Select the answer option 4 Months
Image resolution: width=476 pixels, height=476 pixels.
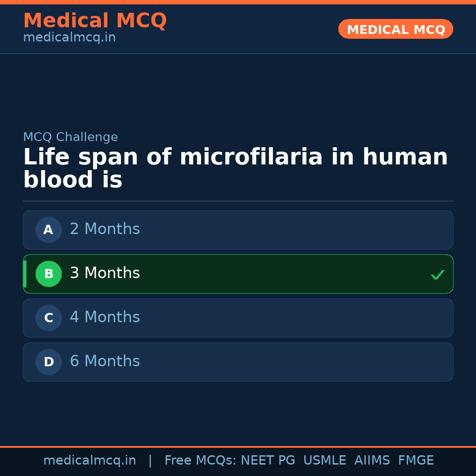coord(238,318)
